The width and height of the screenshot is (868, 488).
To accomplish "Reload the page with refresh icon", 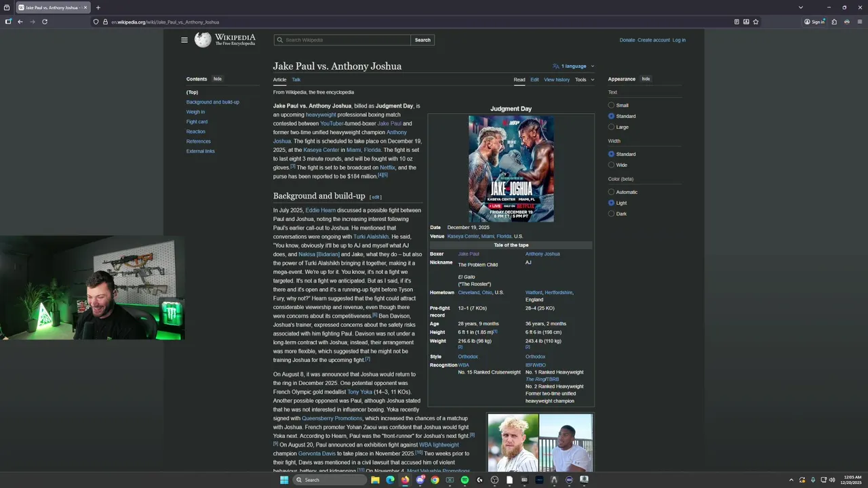I will point(45,22).
